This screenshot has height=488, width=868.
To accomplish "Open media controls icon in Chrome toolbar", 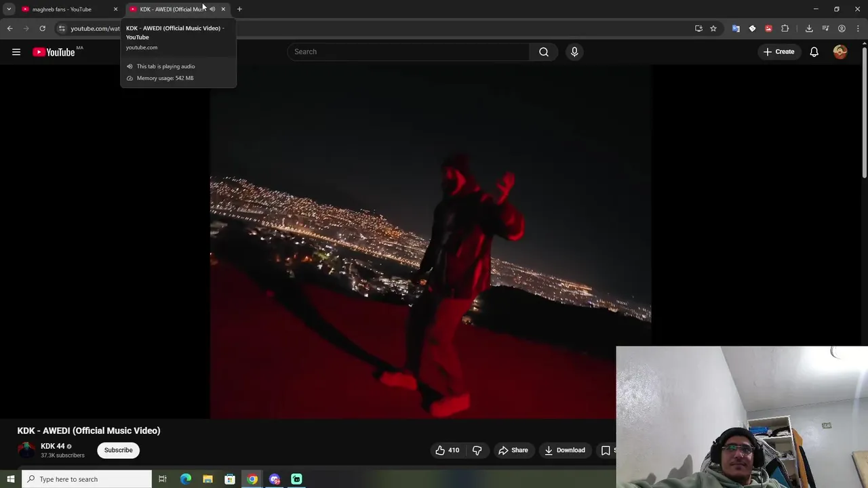I will 825,28.
